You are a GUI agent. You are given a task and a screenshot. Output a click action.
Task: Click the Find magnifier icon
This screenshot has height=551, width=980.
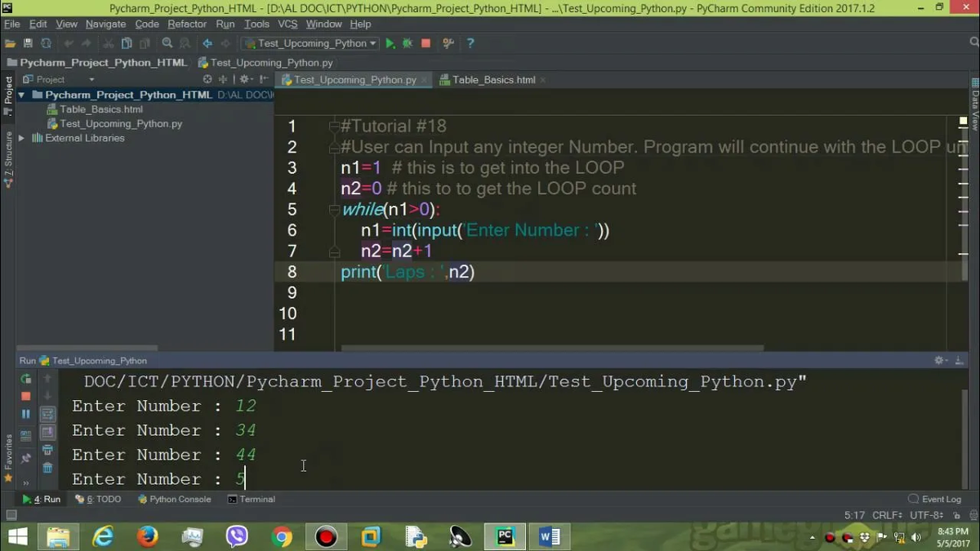[167, 43]
